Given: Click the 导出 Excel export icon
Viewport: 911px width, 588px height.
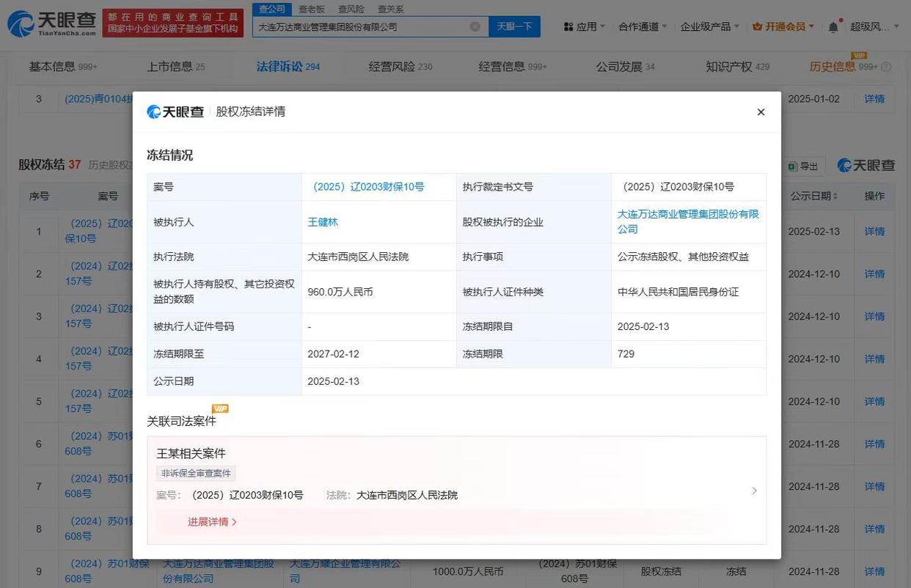Looking at the screenshot, I should [794, 166].
